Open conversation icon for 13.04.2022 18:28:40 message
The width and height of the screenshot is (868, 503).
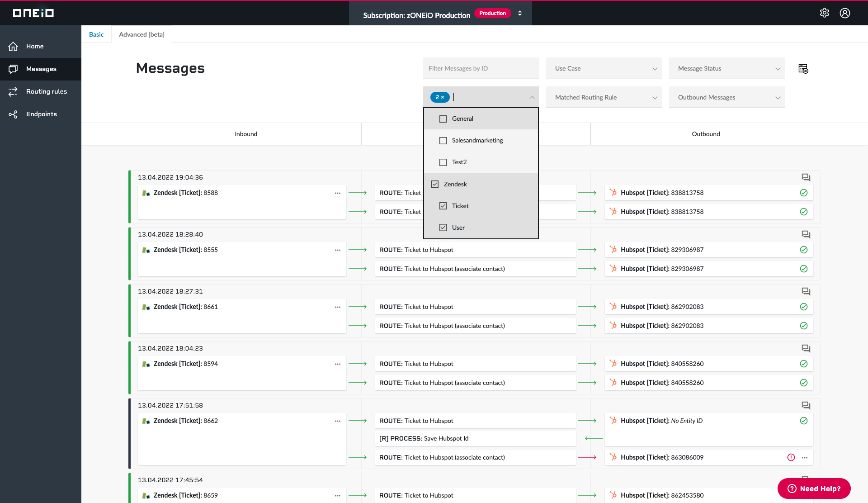(806, 234)
